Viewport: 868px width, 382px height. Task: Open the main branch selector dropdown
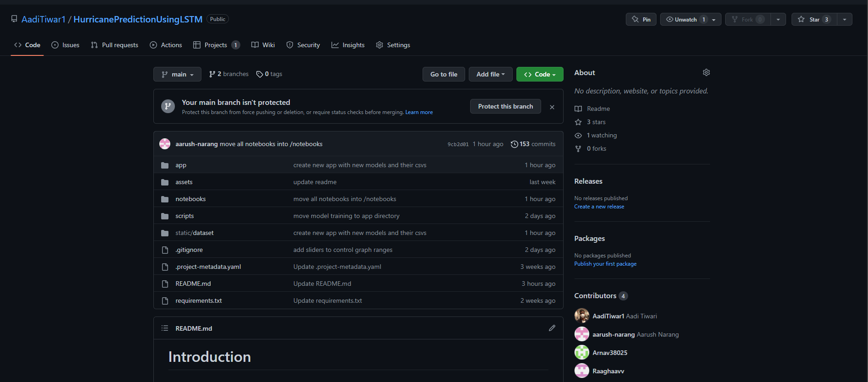pyautogui.click(x=177, y=74)
